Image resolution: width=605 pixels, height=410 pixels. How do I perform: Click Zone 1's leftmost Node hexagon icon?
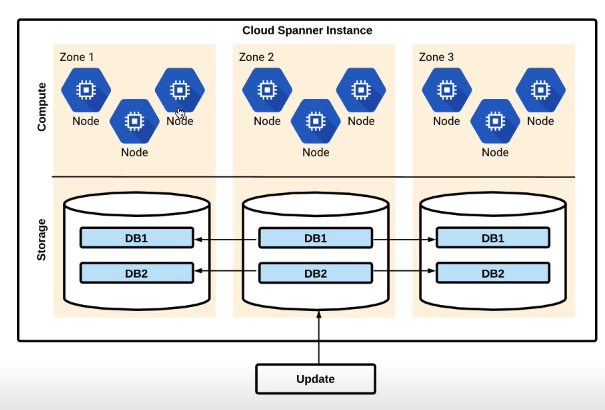[86, 90]
